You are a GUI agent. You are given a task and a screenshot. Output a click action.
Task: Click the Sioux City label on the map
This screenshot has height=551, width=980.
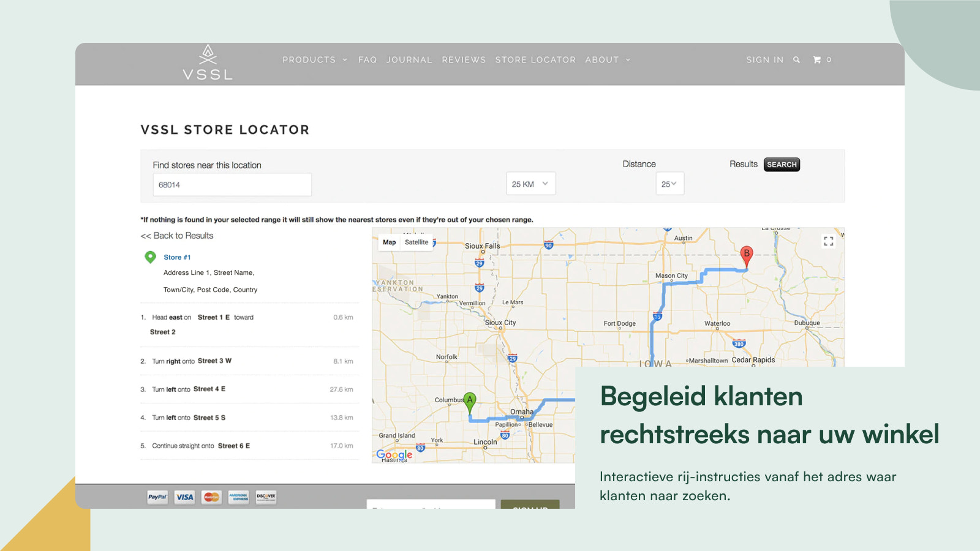coord(500,323)
